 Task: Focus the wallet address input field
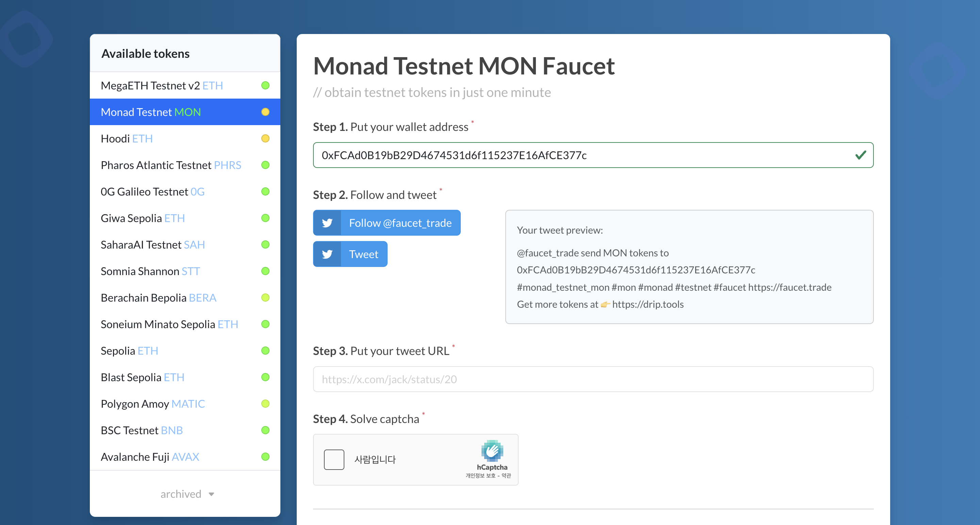pyautogui.click(x=593, y=155)
